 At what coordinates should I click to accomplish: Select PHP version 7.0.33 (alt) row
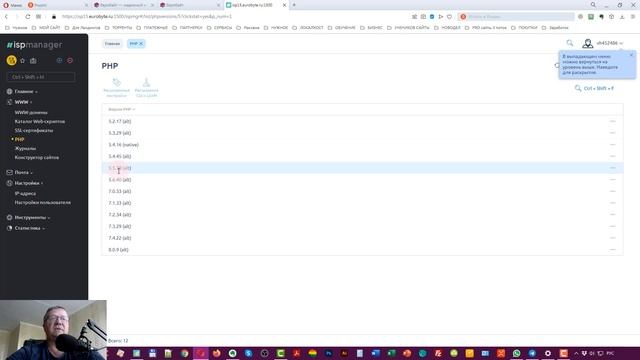tap(362, 191)
